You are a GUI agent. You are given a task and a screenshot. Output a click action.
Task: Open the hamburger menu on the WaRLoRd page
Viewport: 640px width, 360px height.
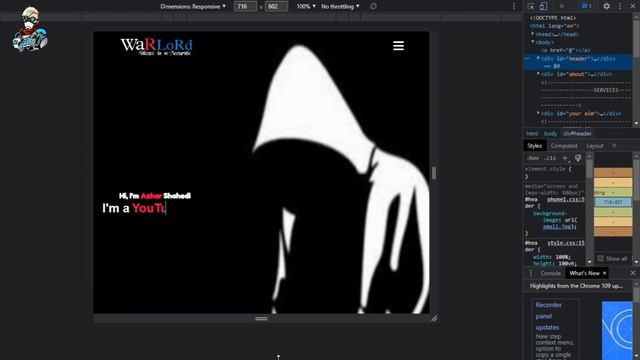click(398, 46)
